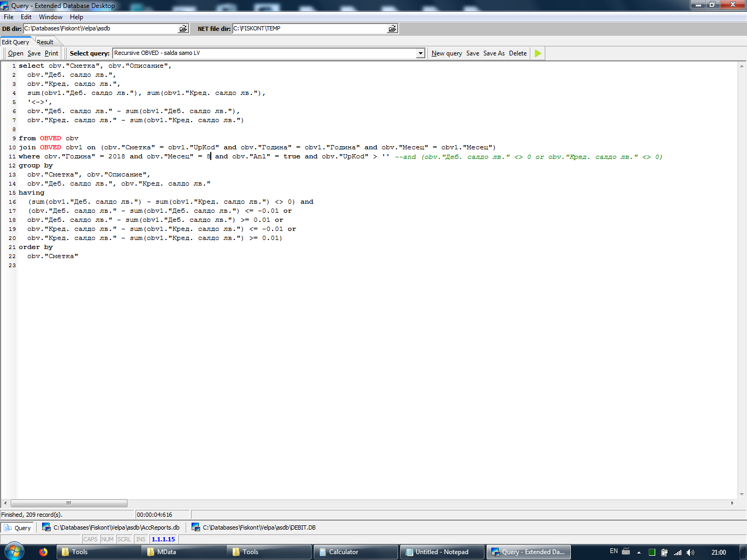Switch to the Edit Query tab
The height and width of the screenshot is (560, 747).
click(15, 42)
